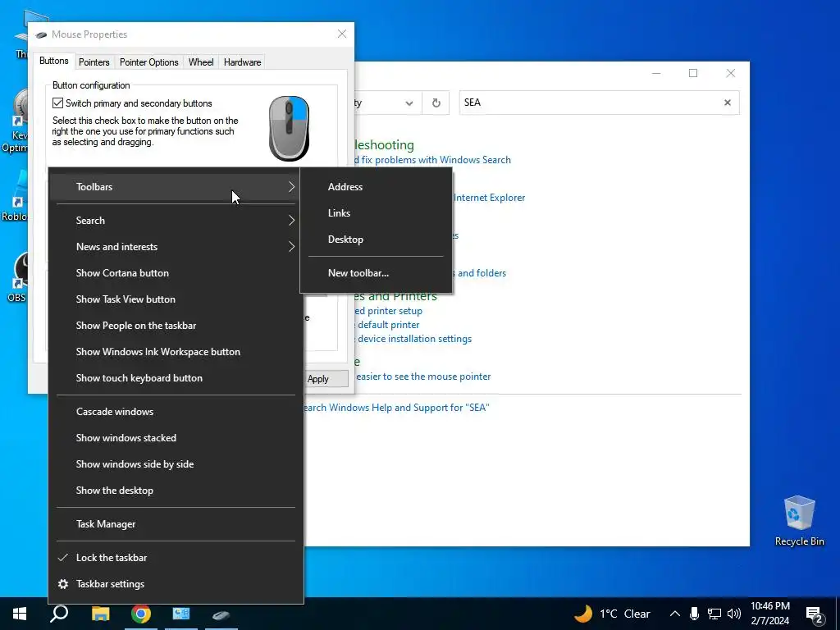Screen dimensions: 840x630
Task: Select the Roblox desktop shortcut
Action: [15, 197]
